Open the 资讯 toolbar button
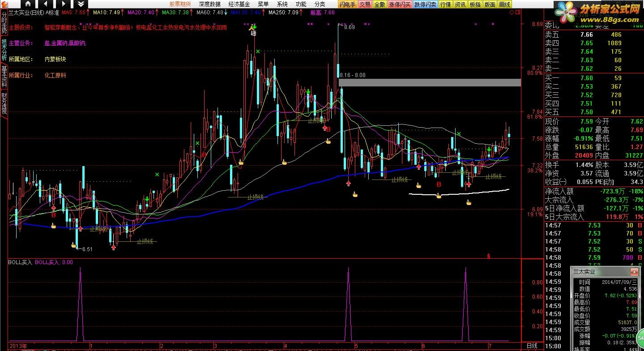Screen dimensions: 644x351 (x=460, y=4)
